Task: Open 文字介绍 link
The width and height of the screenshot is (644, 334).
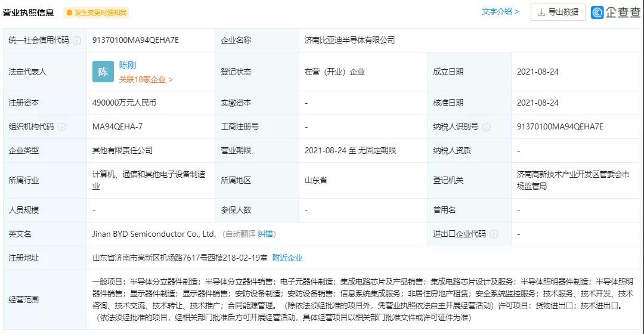Action: tap(500, 11)
